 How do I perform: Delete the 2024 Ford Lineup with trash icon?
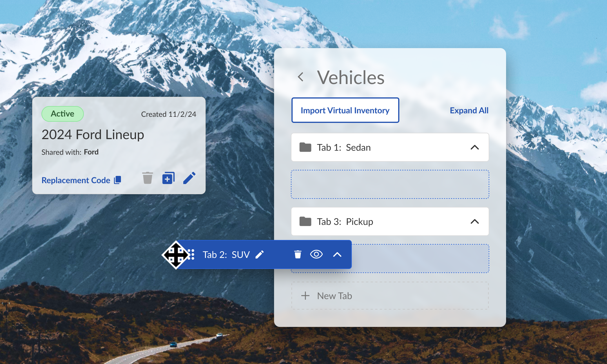point(147,178)
